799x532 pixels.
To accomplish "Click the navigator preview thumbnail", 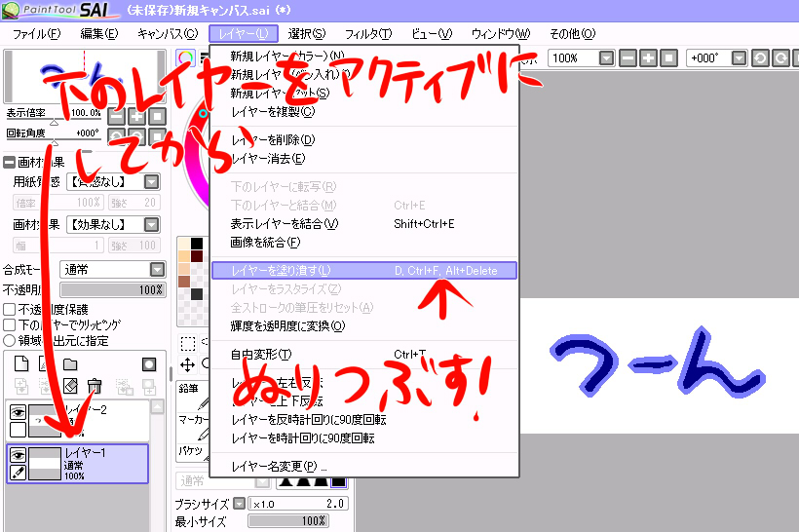I will tap(84, 76).
